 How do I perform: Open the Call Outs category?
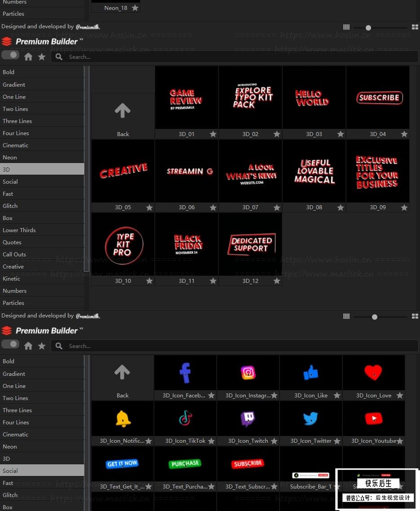pyautogui.click(x=42, y=255)
